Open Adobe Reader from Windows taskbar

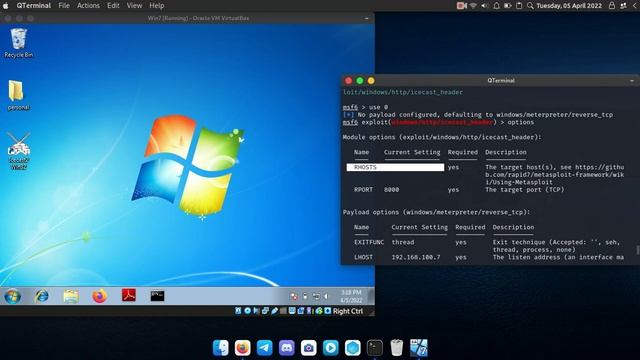(x=129, y=296)
